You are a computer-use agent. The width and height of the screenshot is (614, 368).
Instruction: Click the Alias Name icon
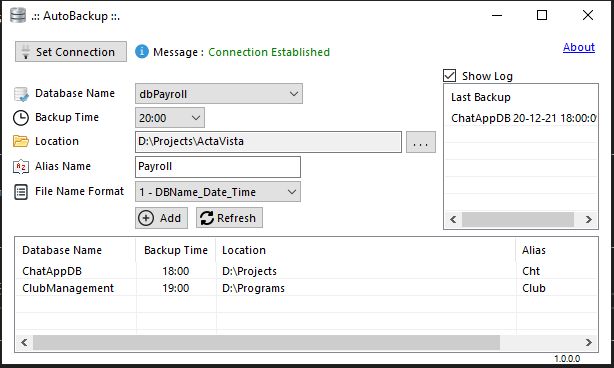click(21, 167)
